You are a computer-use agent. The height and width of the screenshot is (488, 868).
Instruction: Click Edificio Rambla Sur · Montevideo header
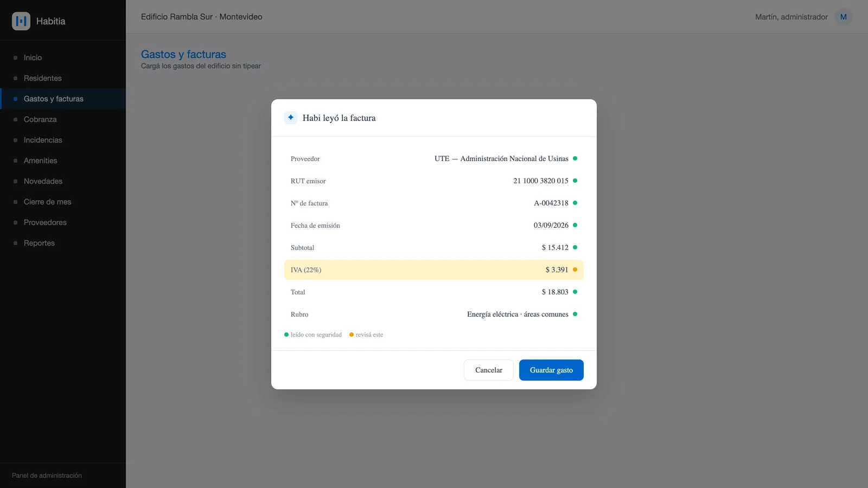click(x=202, y=17)
